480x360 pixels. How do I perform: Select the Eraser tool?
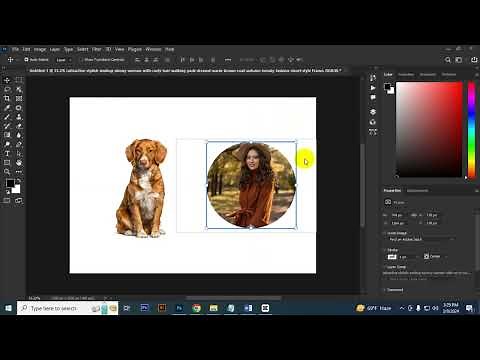pos(19,126)
